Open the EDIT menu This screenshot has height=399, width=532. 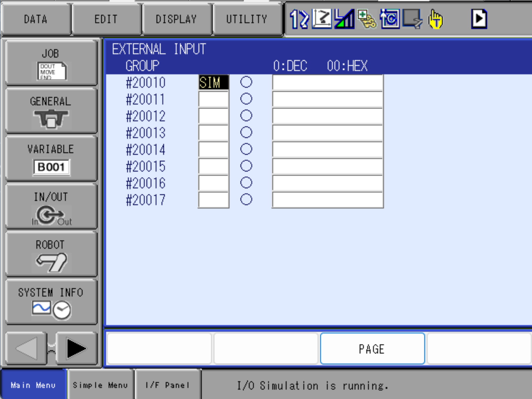click(x=106, y=19)
